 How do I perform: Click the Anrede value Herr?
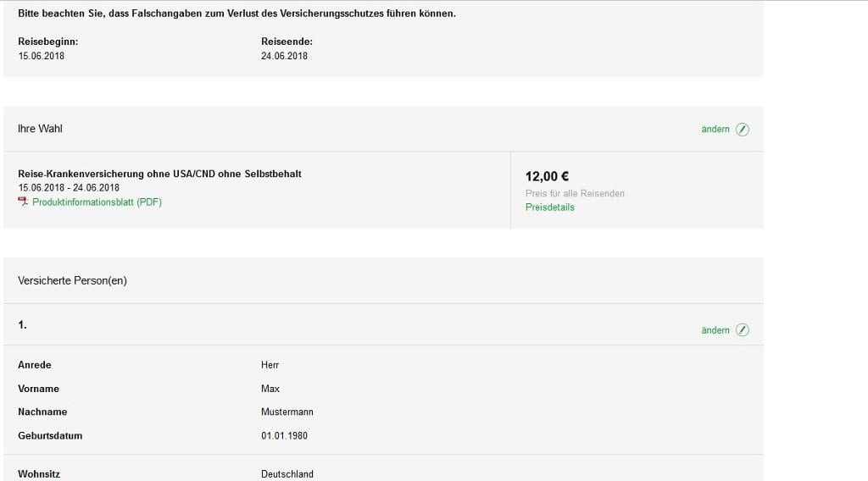[x=270, y=365]
